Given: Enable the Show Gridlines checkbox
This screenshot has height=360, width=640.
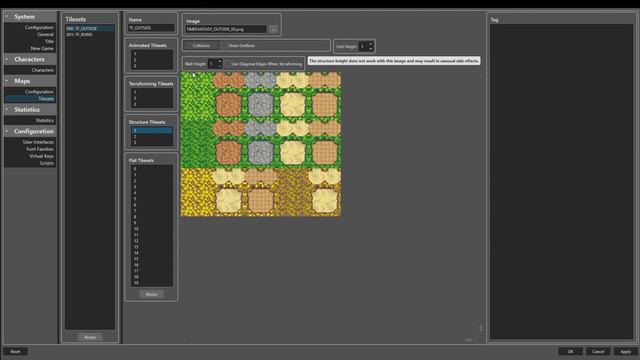Looking at the screenshot, I should point(224,45).
